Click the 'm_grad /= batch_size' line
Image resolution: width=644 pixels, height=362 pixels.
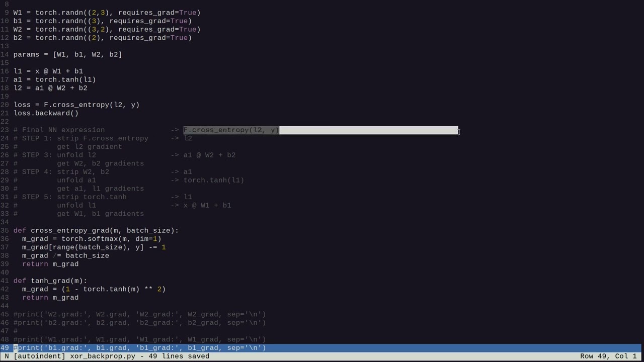(65, 255)
